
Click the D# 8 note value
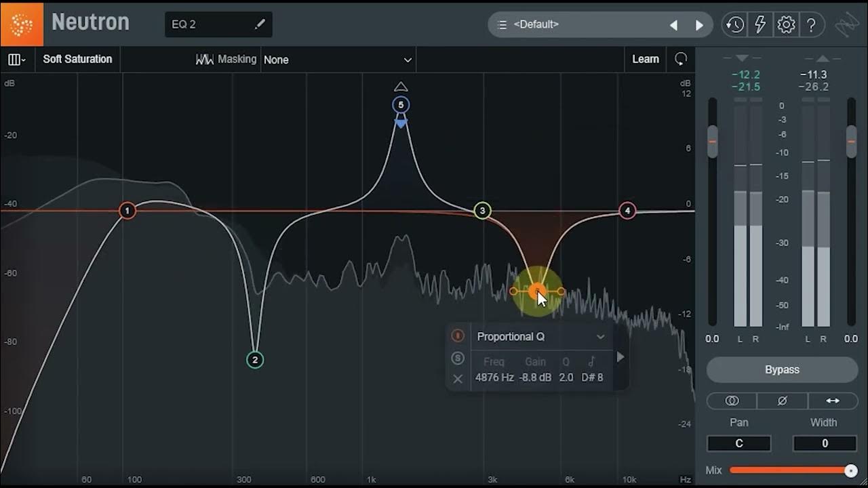(x=592, y=378)
